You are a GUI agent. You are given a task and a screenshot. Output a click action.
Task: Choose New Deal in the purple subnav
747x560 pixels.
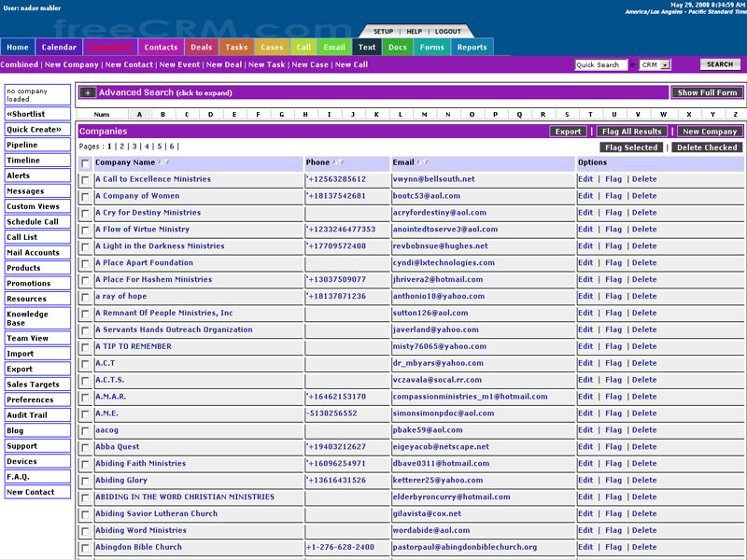[x=224, y=64]
